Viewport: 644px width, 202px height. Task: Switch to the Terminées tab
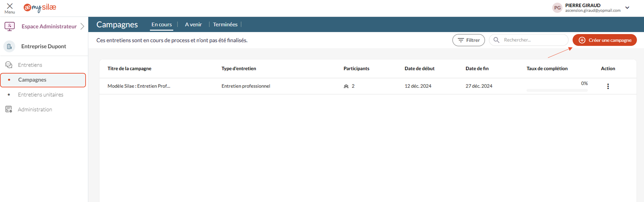point(225,24)
